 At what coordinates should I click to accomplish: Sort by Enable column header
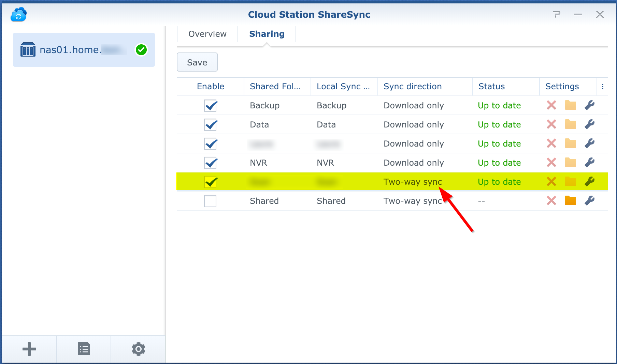tap(211, 87)
